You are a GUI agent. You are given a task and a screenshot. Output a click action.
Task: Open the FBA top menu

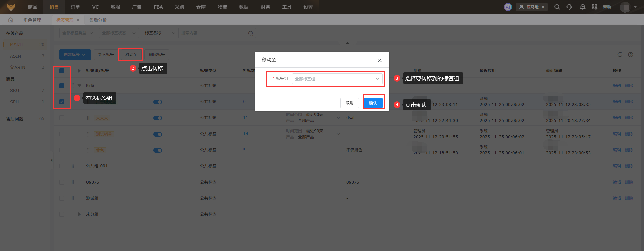pyautogui.click(x=158, y=7)
